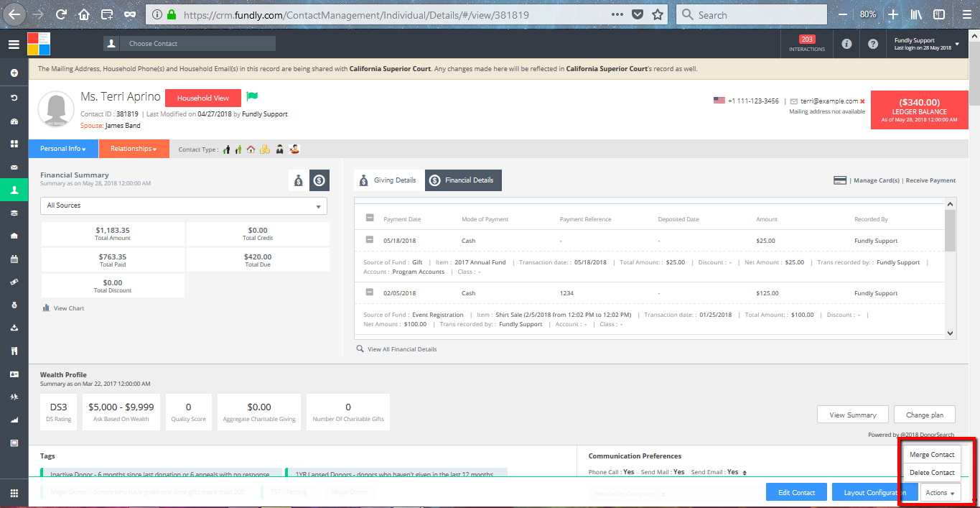Open the calendar icon in the sidebar
Image resolution: width=980 pixels, height=508 pixels.
(14, 259)
